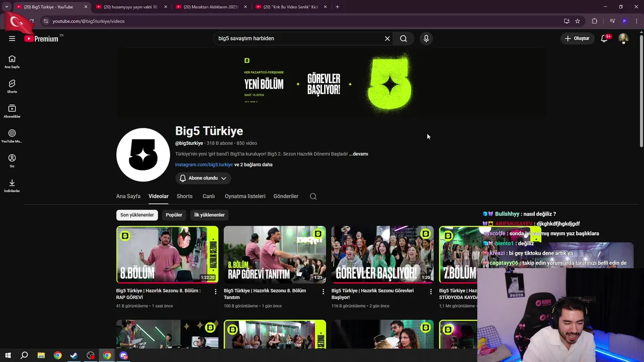Open the Chrome three-dot menu
Image resolution: width=644 pixels, height=362 pixels.
click(x=637, y=21)
